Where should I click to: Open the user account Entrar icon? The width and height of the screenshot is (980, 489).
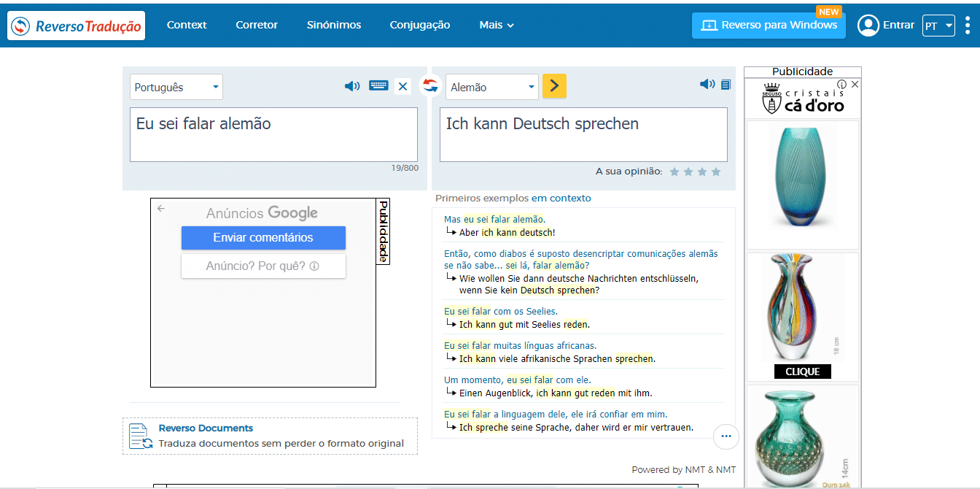(x=868, y=26)
